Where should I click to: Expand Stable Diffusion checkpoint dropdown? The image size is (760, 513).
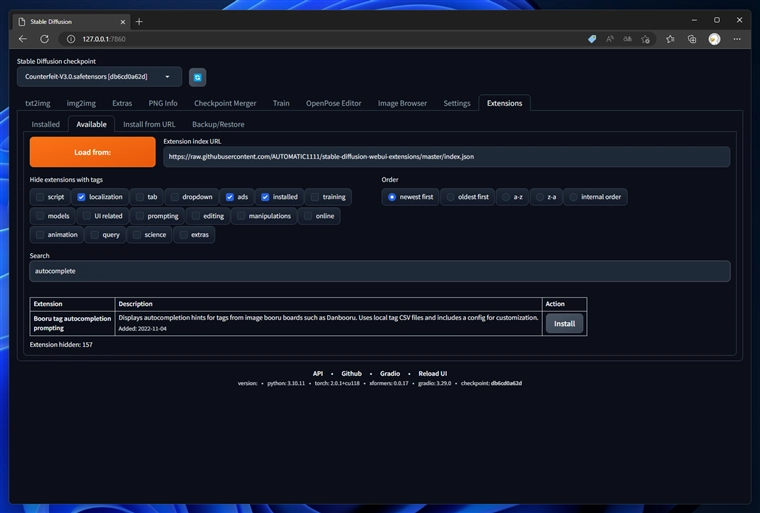tap(99, 77)
